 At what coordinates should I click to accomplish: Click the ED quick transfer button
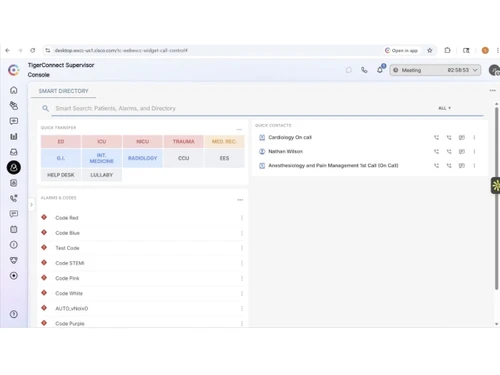point(61,141)
